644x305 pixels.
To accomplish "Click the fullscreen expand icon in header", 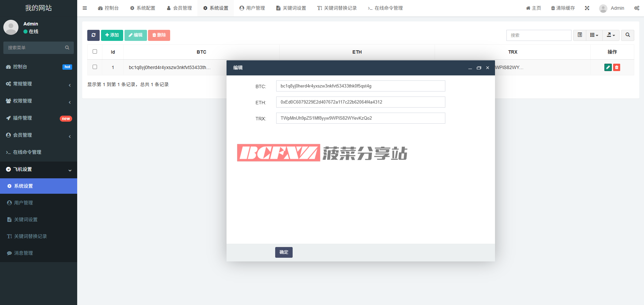I will point(587,8).
